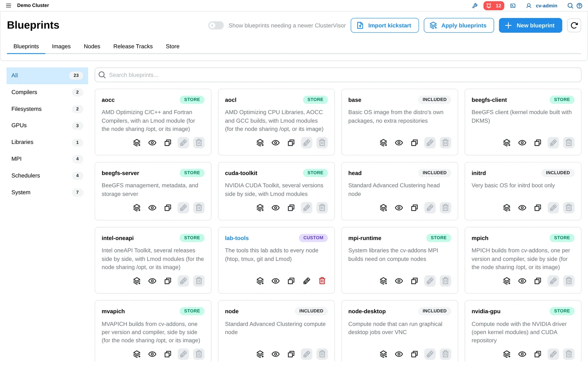This screenshot has height=368, width=588.
Task: Delete the lab-tools blueprint
Action: tap(322, 281)
